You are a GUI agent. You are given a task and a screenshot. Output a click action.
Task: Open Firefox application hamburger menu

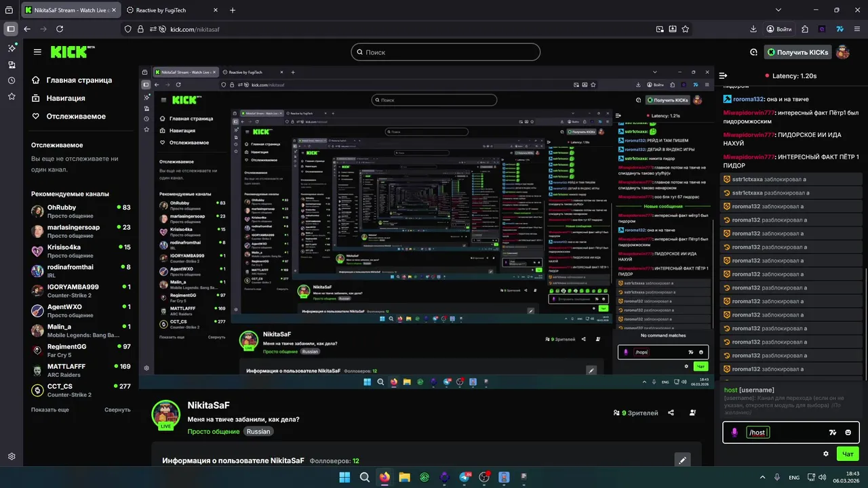856,29
